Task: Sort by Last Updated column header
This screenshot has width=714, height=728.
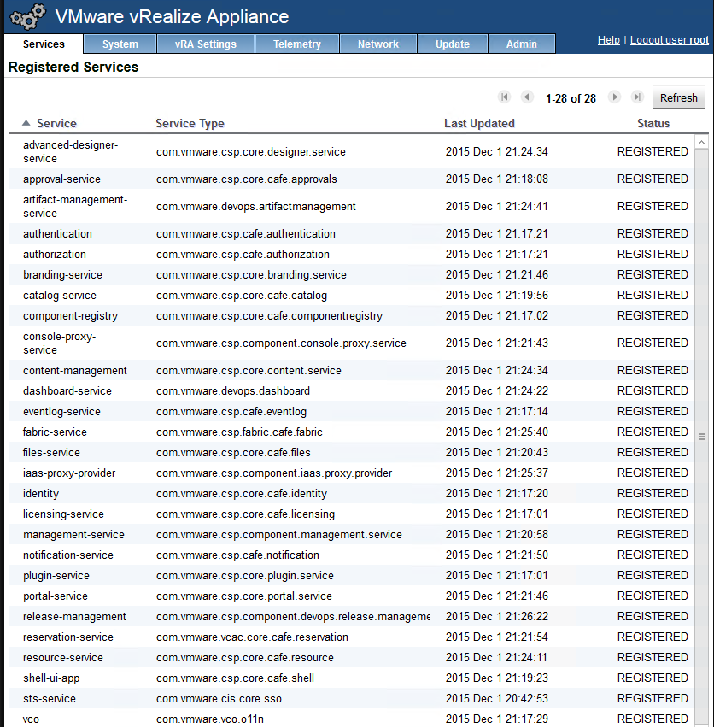Action: tap(479, 124)
